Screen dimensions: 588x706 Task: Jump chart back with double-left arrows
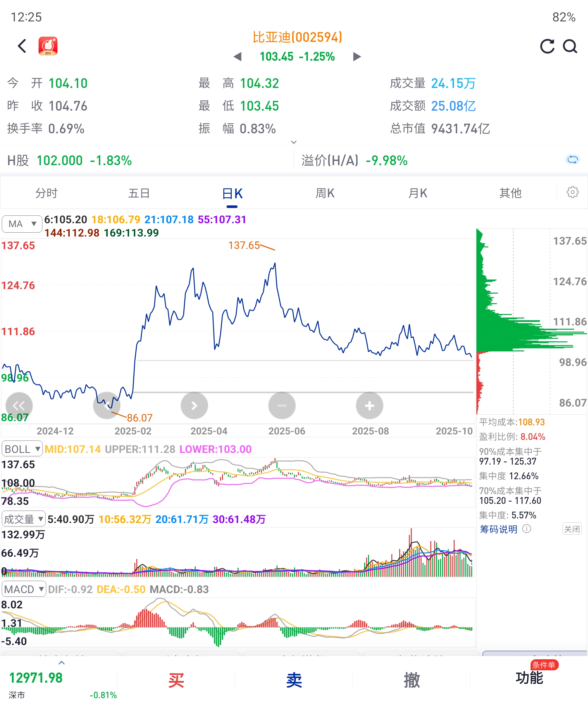pos(19,406)
